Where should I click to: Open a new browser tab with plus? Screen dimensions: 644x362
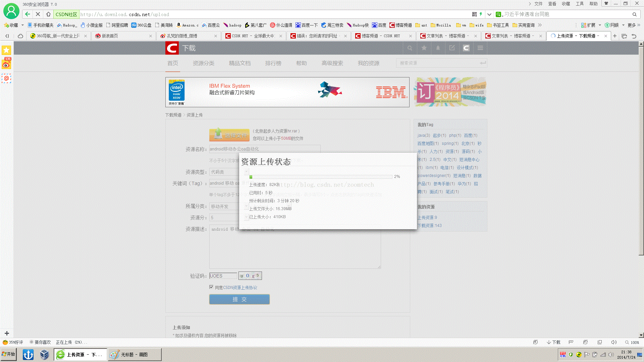point(615,36)
